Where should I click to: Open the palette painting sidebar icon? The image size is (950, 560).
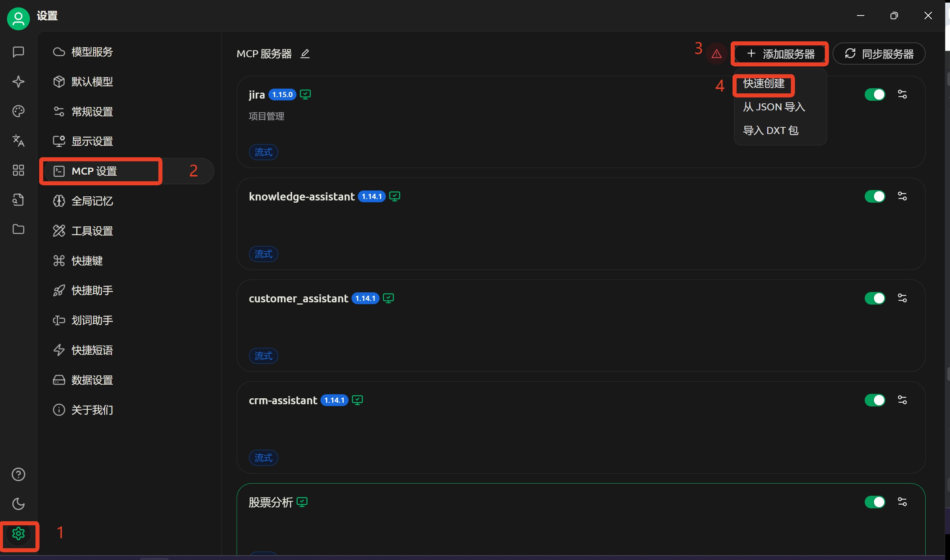tap(18, 111)
